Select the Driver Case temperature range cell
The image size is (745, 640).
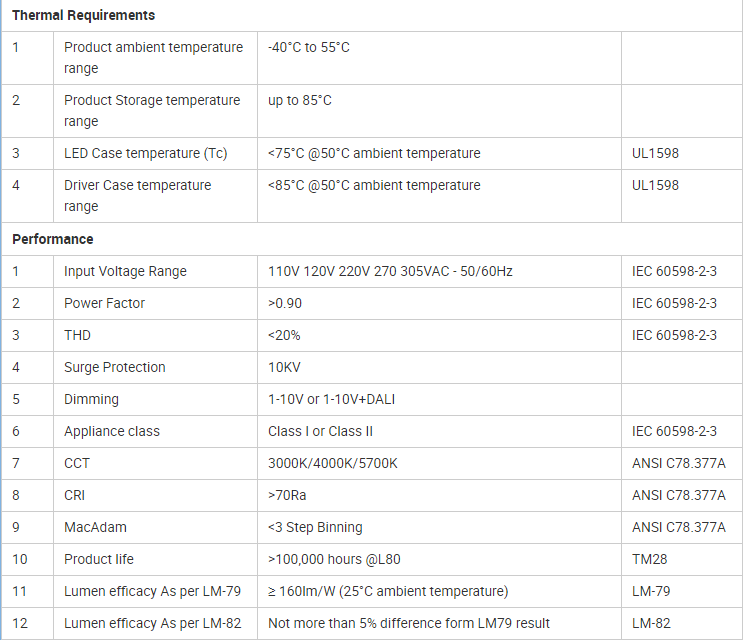[x=138, y=196]
